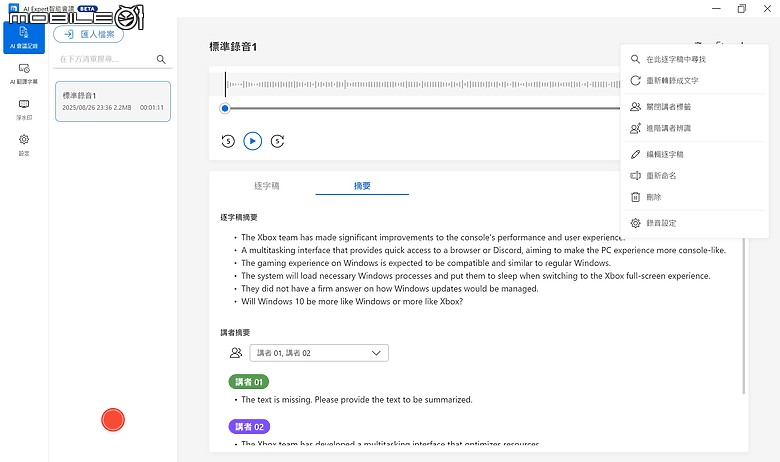Click the magnifier icon beside list search
780x462 pixels.
pyautogui.click(x=161, y=59)
